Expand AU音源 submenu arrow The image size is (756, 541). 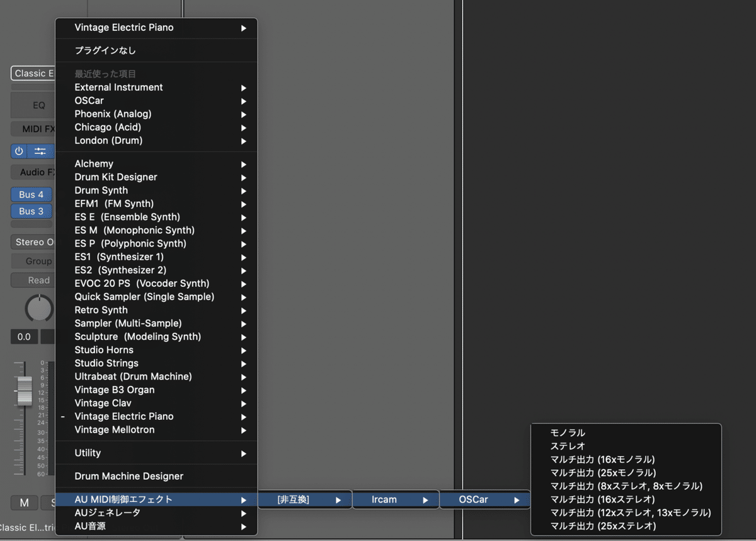point(244,526)
